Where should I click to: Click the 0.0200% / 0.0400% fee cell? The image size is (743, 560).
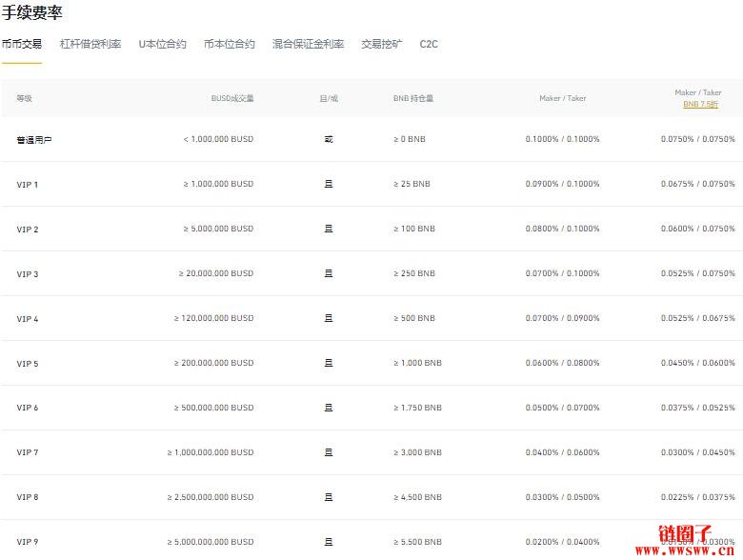pos(562,542)
